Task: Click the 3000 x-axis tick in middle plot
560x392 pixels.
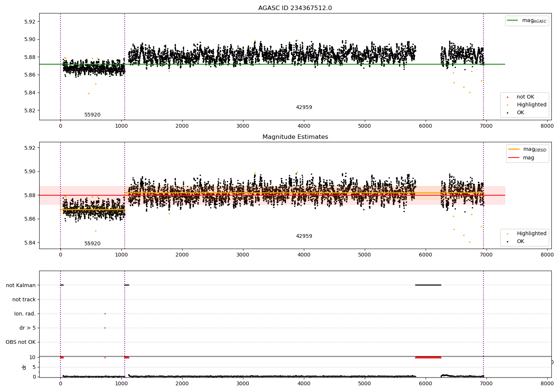Action: click(x=243, y=255)
